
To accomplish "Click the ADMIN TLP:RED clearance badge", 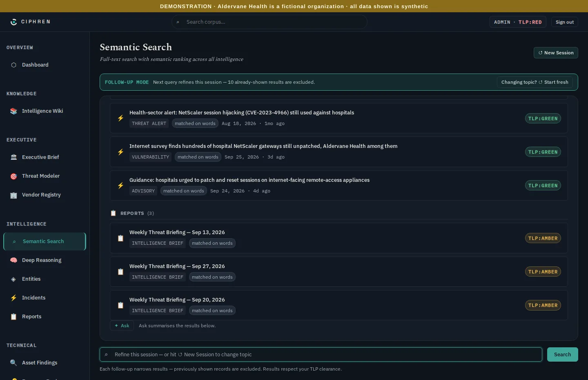I will pyautogui.click(x=518, y=22).
